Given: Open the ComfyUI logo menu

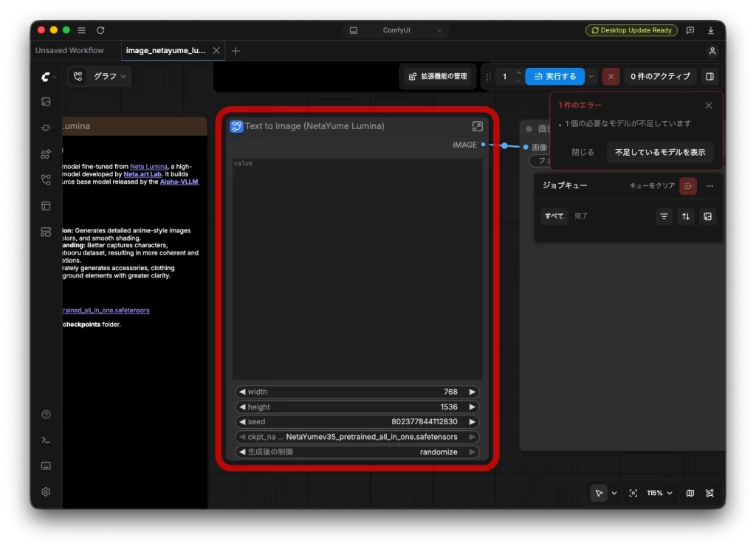Looking at the screenshot, I should pyautogui.click(x=47, y=77).
